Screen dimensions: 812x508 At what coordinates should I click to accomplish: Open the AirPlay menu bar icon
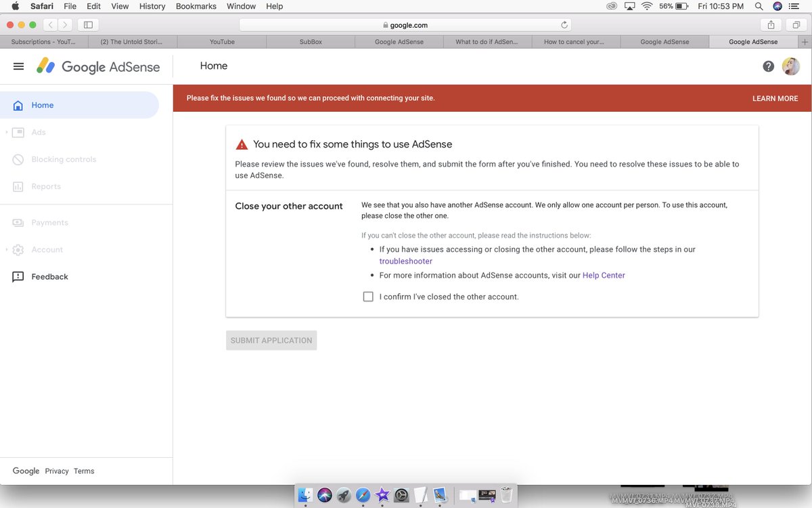[x=630, y=6]
